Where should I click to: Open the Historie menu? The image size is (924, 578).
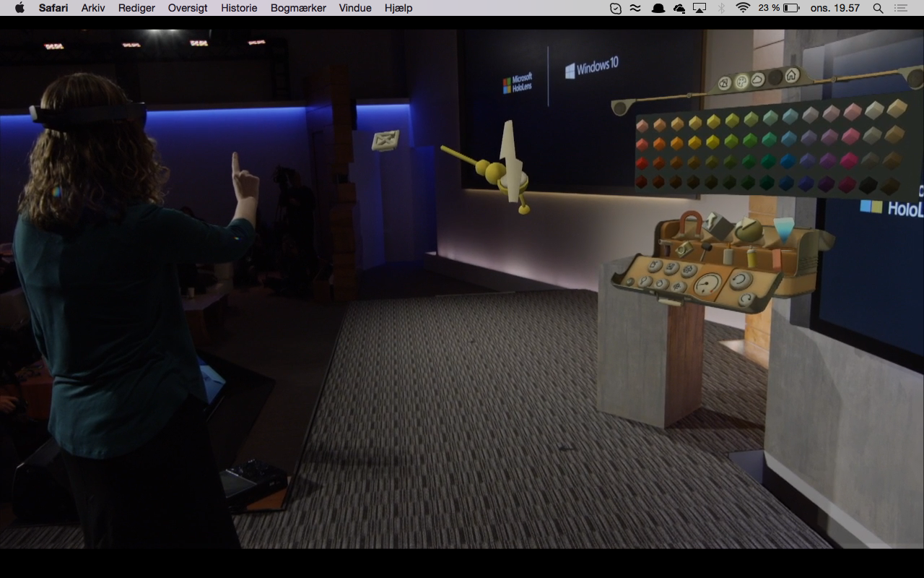coord(239,8)
